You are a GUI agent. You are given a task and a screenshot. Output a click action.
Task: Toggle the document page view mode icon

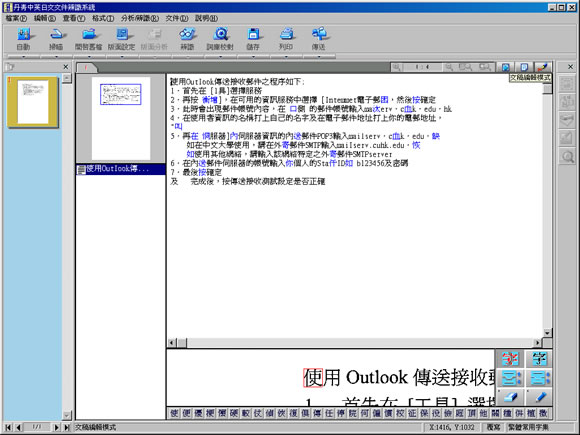pyautogui.click(x=525, y=67)
